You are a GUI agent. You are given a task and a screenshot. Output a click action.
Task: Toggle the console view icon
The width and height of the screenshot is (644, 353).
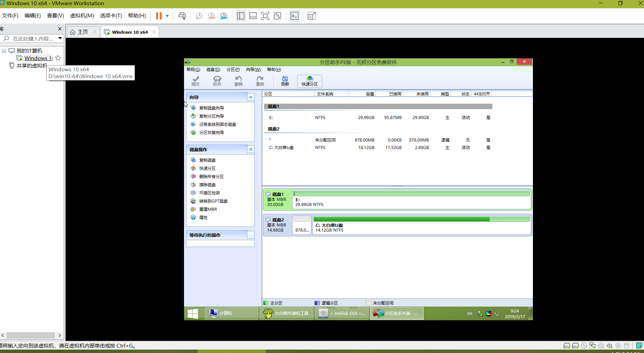tap(294, 16)
